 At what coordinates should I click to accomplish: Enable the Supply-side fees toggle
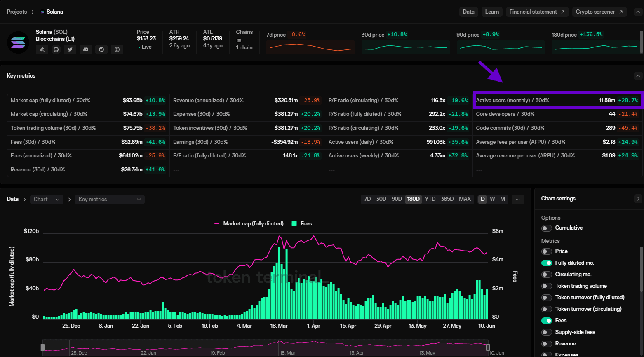pyautogui.click(x=547, y=332)
